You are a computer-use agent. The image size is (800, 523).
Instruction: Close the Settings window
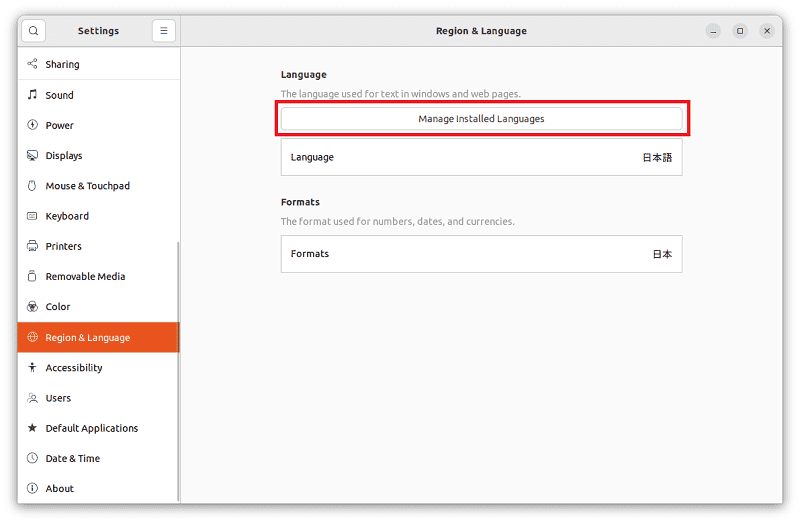click(767, 31)
